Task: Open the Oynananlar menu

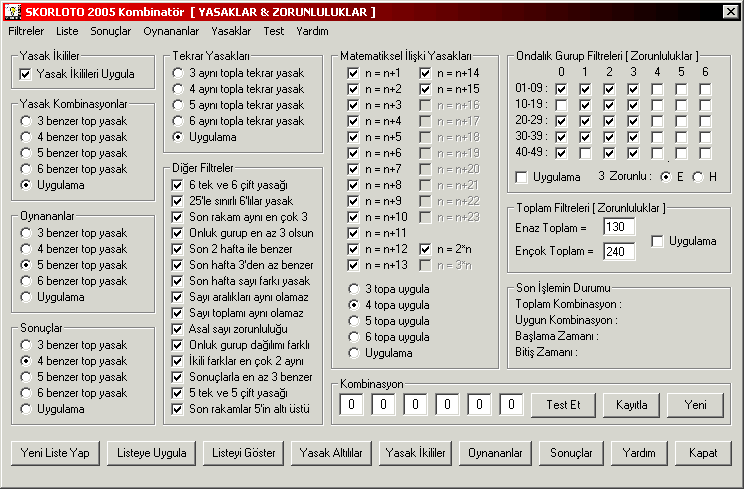Action: pos(171,31)
